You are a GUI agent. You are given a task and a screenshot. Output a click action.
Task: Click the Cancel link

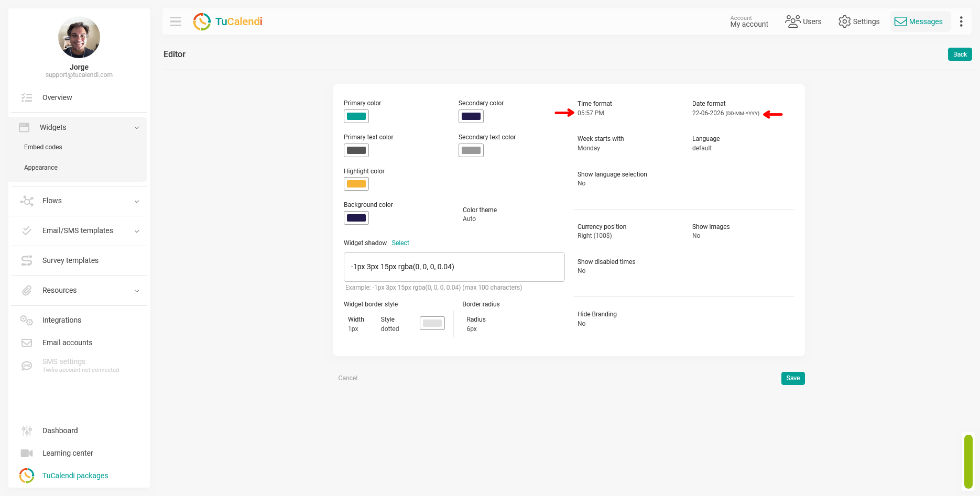[348, 378]
